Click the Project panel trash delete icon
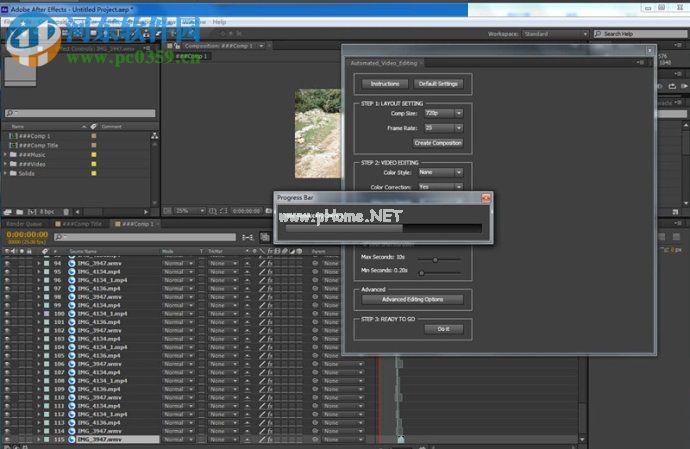 pyautogui.click(x=66, y=212)
